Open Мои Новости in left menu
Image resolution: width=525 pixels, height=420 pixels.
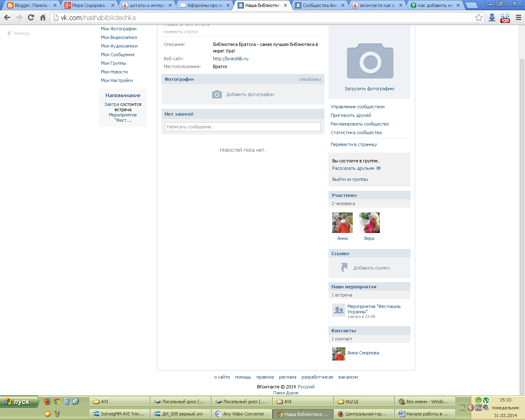(114, 72)
